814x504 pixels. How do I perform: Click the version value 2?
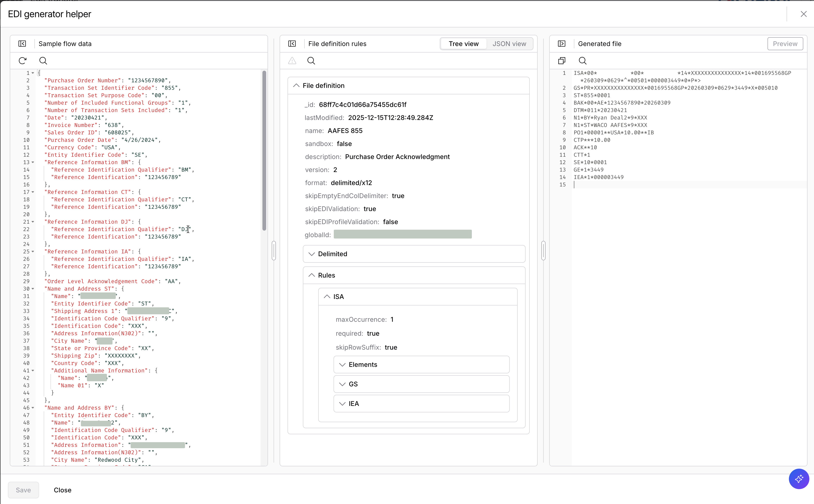(335, 170)
